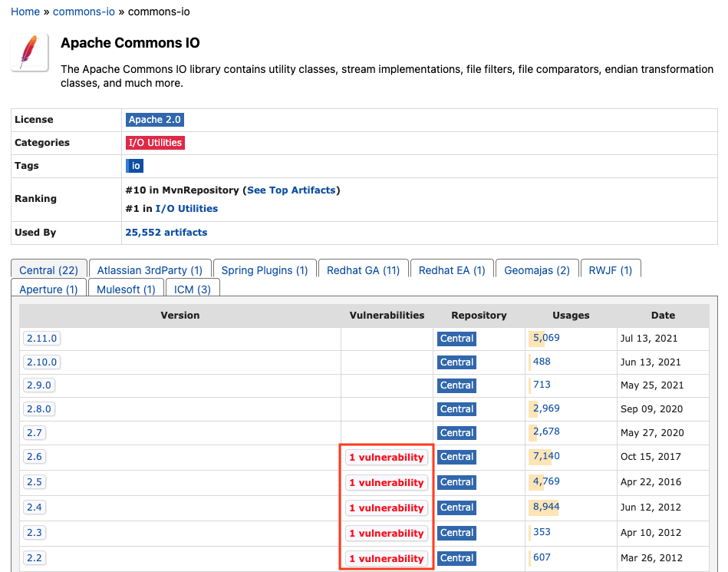Go to Home breadcrumb link
The width and height of the screenshot is (728, 572).
pyautogui.click(x=25, y=12)
